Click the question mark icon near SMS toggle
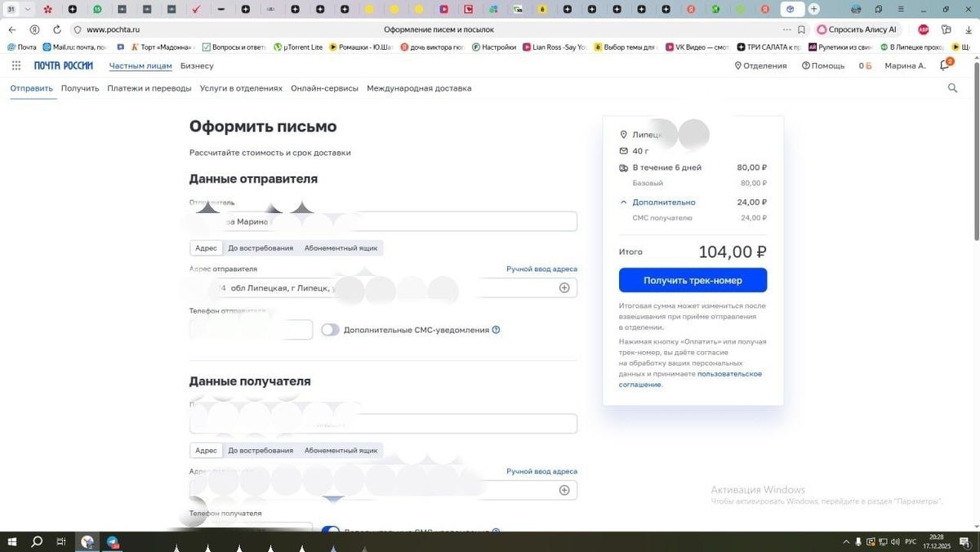The image size is (980, 552). (x=496, y=330)
